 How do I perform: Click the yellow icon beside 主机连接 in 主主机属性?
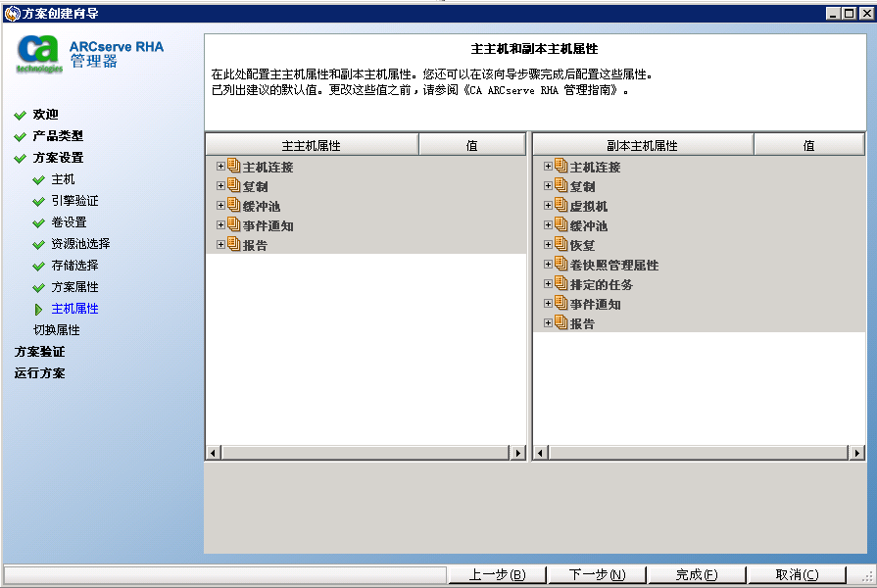[x=233, y=166]
